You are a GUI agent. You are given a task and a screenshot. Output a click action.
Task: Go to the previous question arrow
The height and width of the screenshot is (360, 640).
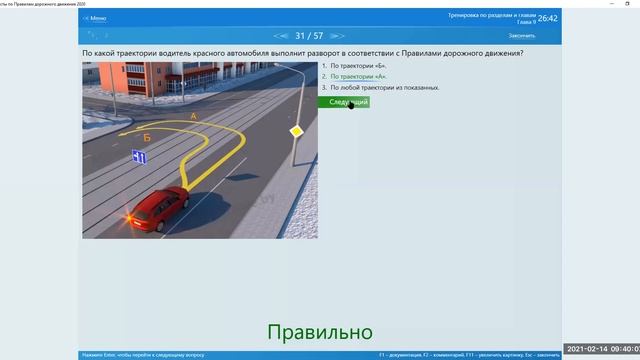281,36
